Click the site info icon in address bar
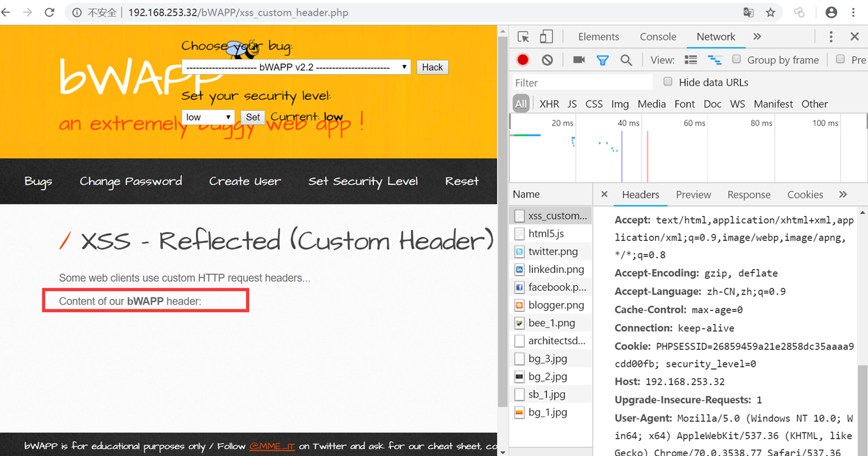Viewport: 868px width, 456px height. coord(77,12)
